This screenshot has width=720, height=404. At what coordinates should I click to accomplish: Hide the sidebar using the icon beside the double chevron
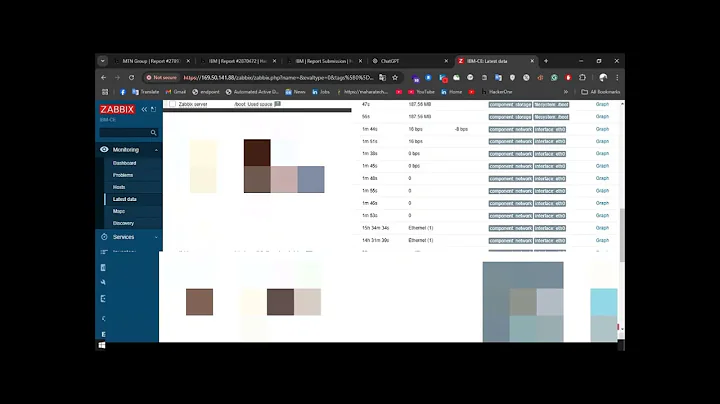(x=153, y=109)
